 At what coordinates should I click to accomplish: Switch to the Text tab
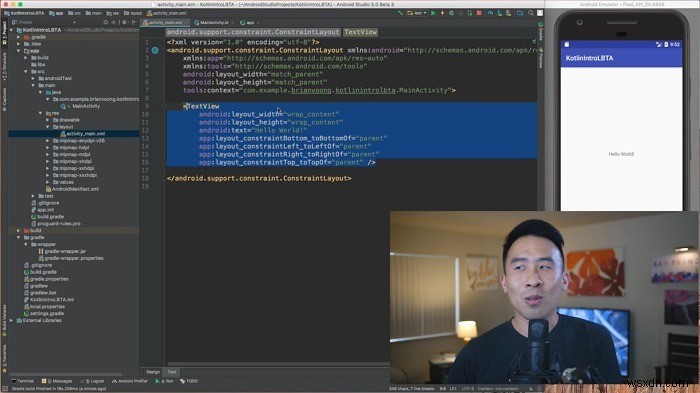(x=172, y=372)
